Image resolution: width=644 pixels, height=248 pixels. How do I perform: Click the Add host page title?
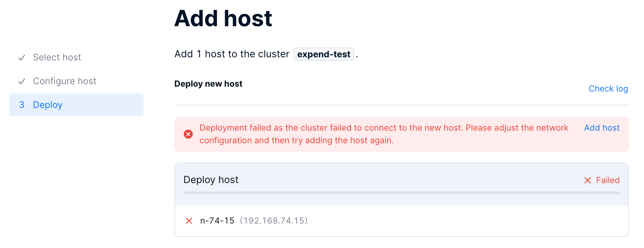[223, 18]
